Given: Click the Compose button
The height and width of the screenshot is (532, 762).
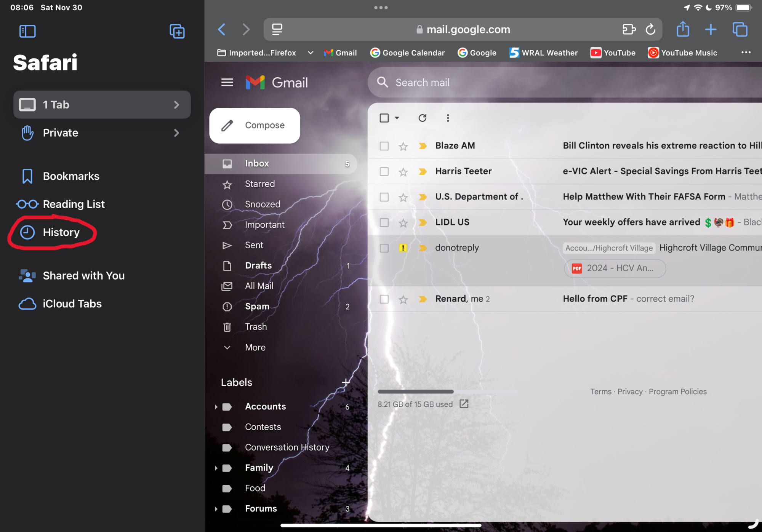Looking at the screenshot, I should 255,125.
